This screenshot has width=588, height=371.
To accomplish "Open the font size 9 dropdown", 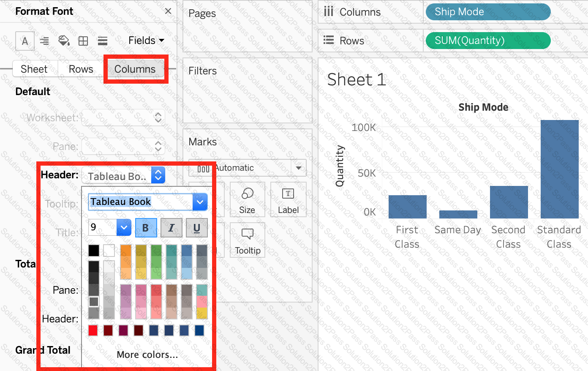I will point(123,228).
